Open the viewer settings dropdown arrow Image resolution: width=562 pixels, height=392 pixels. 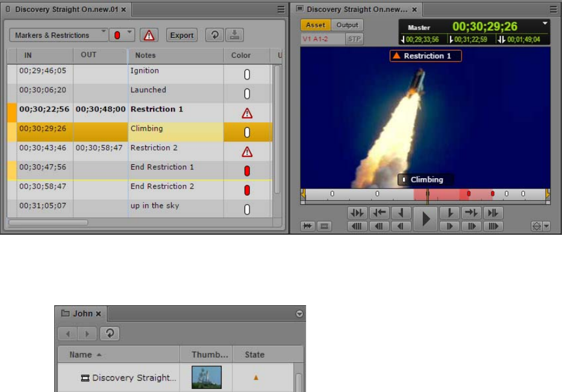546,226
